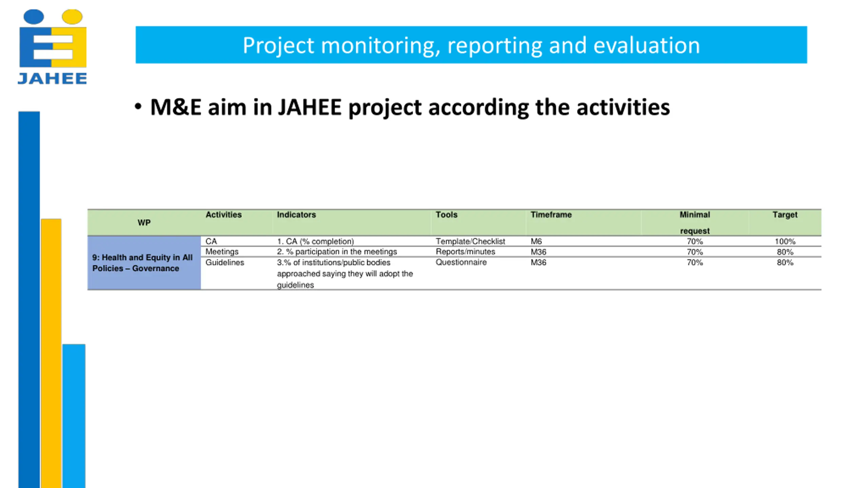This screenshot has width=868, height=488.
Task: Select the '1. CA (% completion)' indicator
Action: (x=315, y=241)
